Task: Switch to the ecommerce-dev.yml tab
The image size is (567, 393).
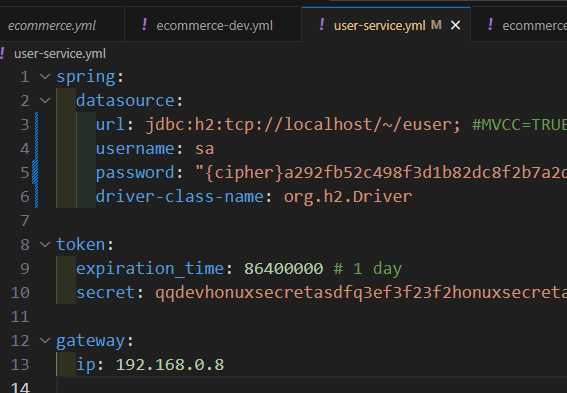Action: (x=213, y=26)
